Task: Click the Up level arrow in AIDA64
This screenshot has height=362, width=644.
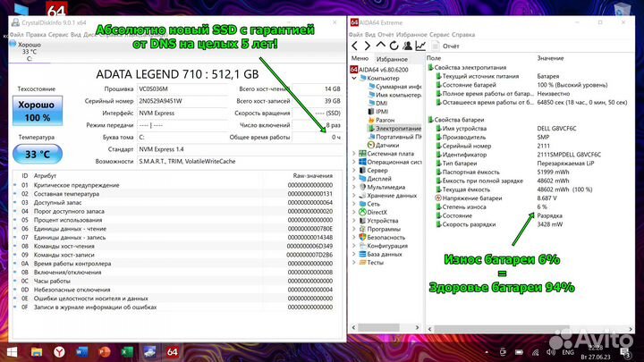Action: pos(382,45)
